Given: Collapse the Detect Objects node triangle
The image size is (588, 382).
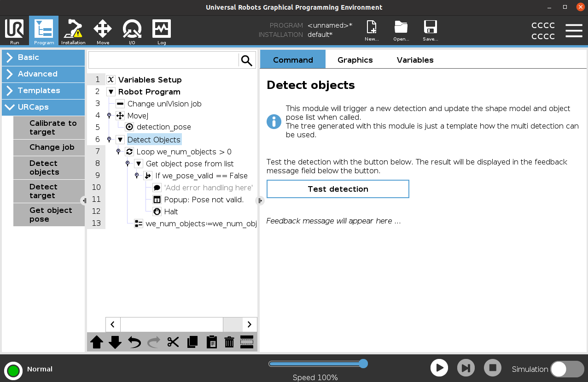Looking at the screenshot, I should click(120, 140).
